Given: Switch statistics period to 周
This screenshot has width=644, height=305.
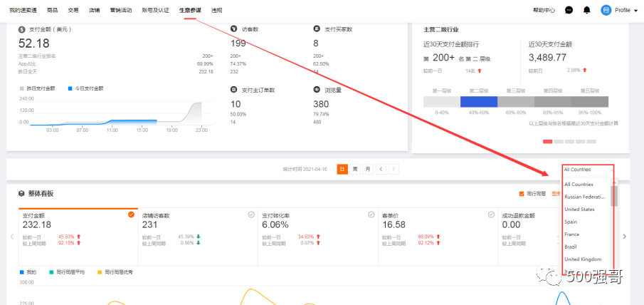Looking at the screenshot, I should [355, 169].
